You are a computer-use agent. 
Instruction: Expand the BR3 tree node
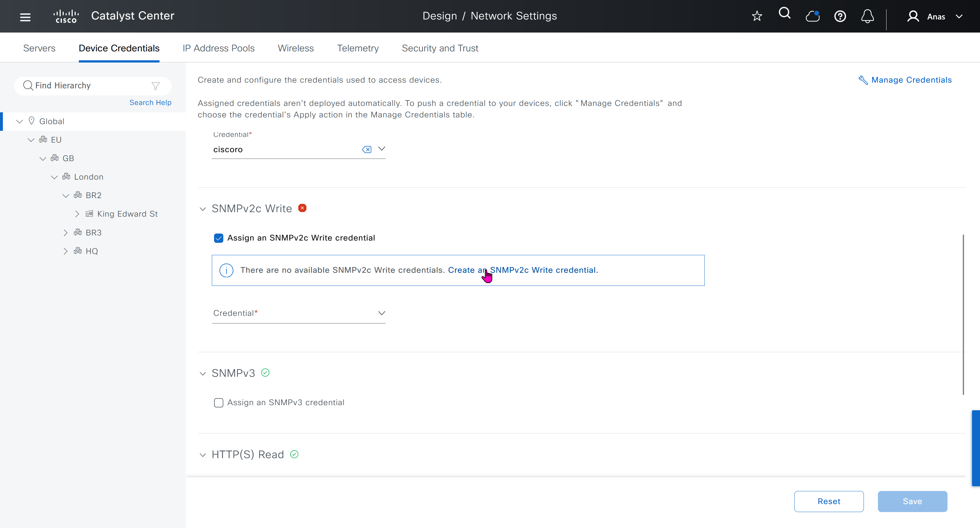coord(65,233)
